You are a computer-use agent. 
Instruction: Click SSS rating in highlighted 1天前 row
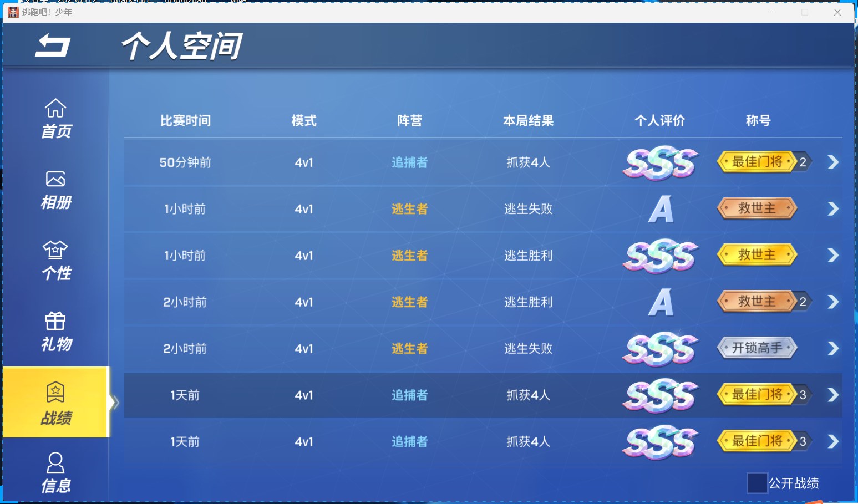pos(660,396)
